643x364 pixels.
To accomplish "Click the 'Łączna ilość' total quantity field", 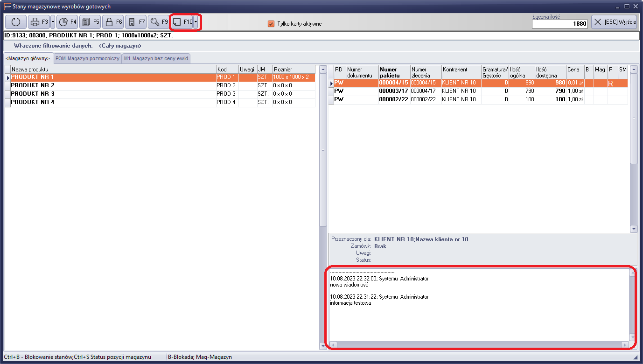I will [x=560, y=24].
